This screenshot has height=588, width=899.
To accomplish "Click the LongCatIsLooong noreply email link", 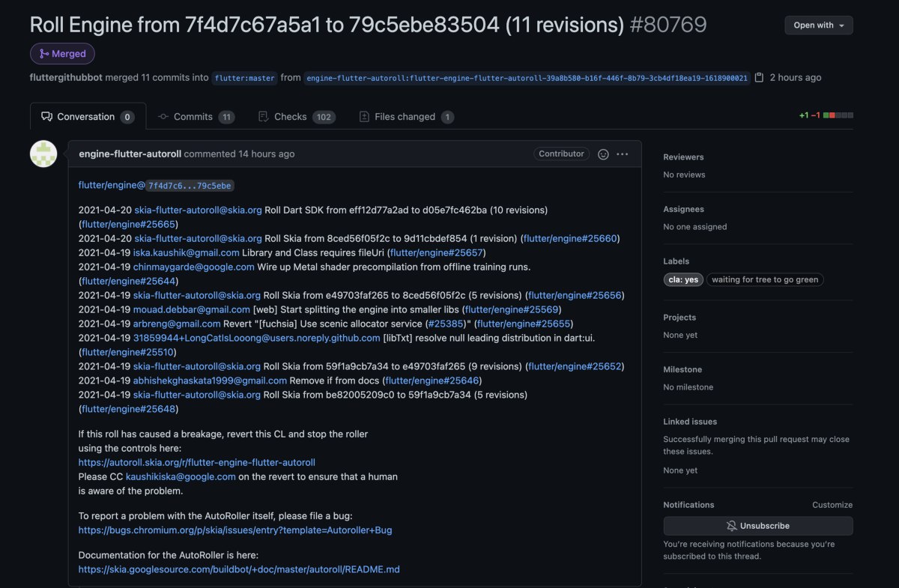I will (x=257, y=338).
